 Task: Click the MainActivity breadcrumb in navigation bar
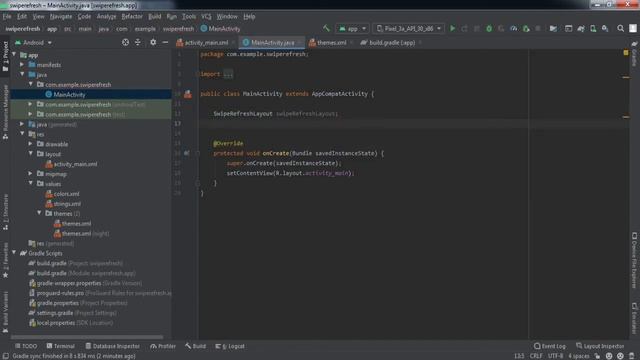click(220, 29)
